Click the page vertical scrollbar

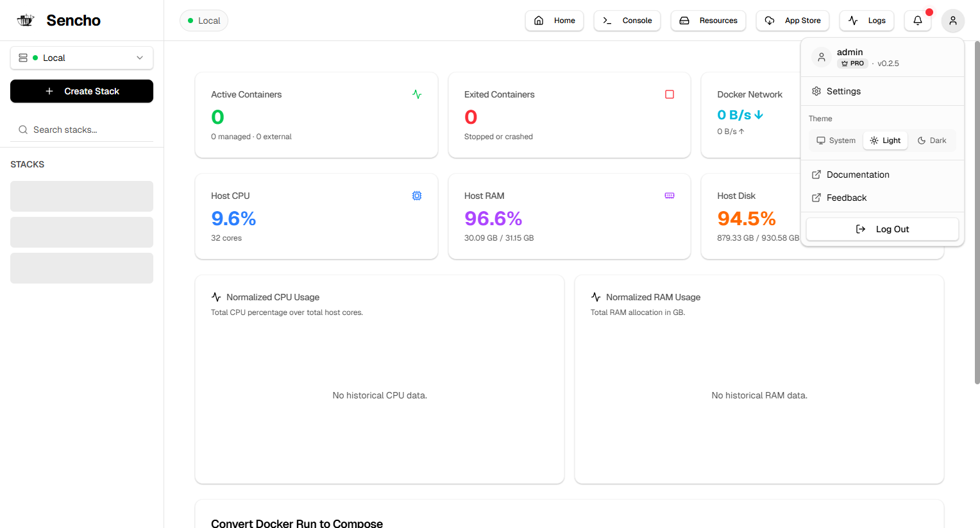tap(977, 212)
